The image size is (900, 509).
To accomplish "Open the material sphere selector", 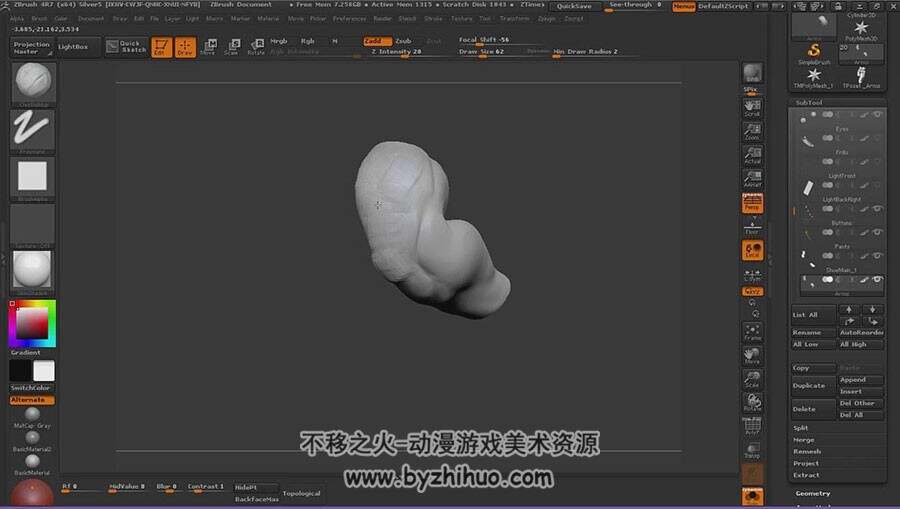I will pyautogui.click(x=33, y=272).
